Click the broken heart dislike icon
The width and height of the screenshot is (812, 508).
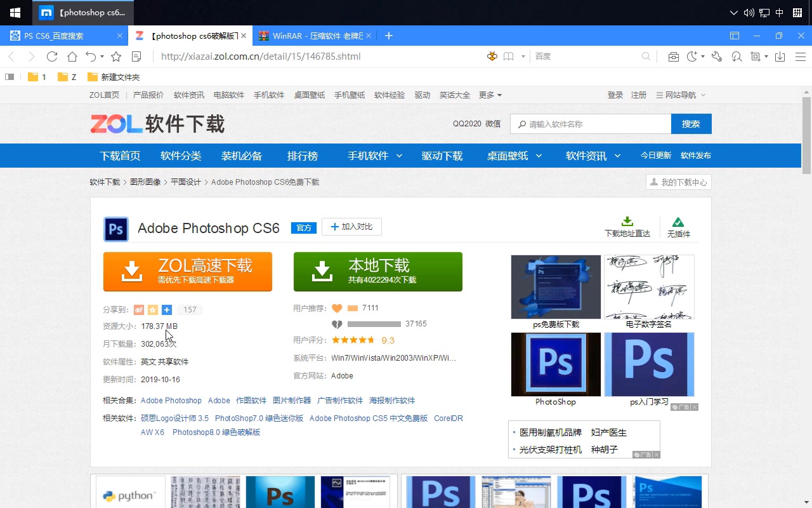[x=337, y=324]
